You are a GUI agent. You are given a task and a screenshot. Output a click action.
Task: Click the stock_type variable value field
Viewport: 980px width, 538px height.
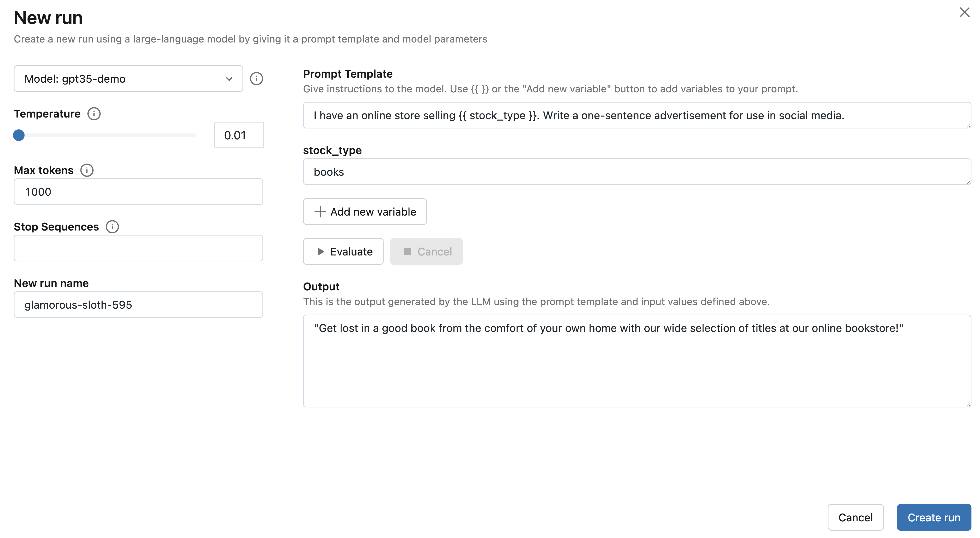tap(637, 172)
